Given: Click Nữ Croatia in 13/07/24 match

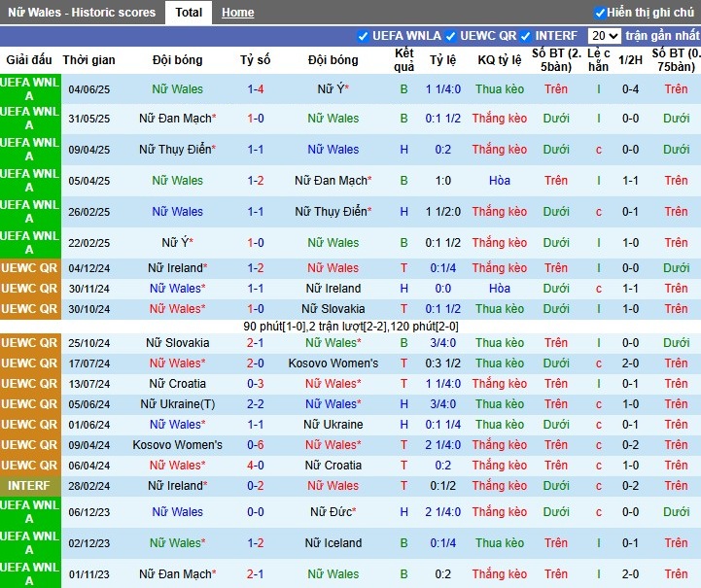Looking at the screenshot, I should [178, 384].
